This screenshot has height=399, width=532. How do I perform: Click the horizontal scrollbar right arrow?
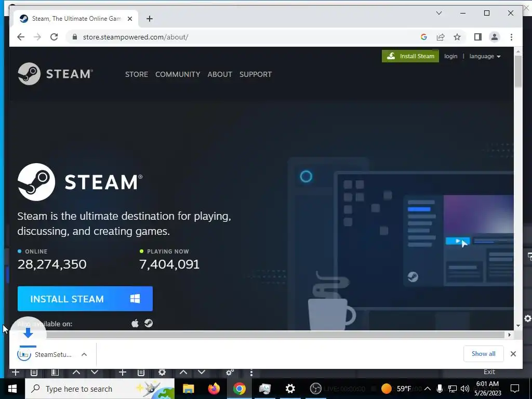(x=509, y=335)
